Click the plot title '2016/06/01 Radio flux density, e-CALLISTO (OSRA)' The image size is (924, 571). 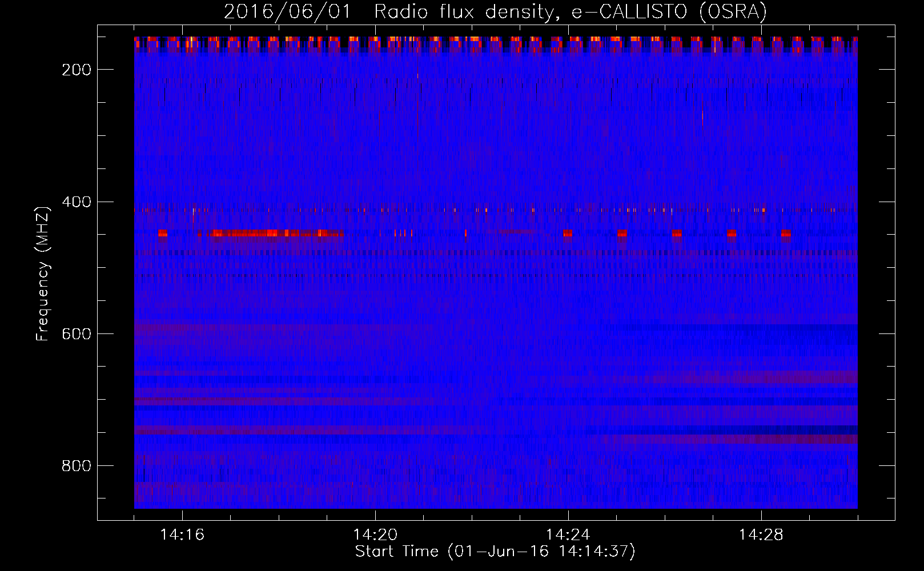(x=495, y=12)
